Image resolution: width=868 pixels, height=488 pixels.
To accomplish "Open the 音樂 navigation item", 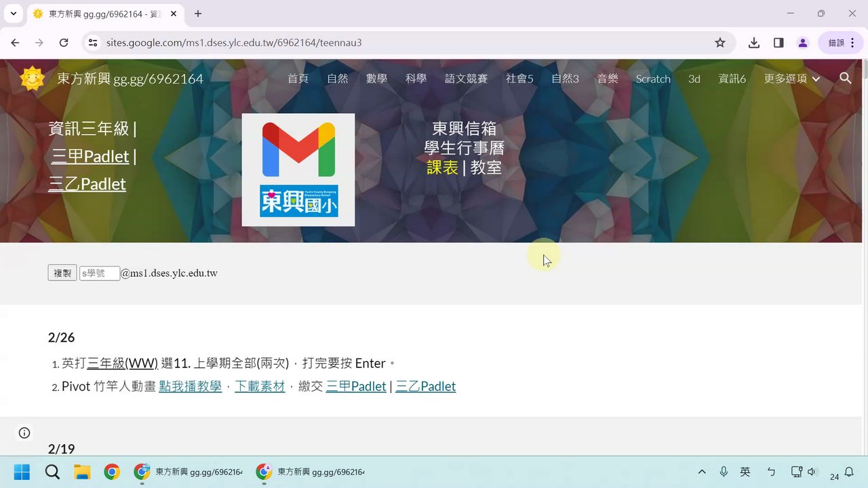I will 608,79.
